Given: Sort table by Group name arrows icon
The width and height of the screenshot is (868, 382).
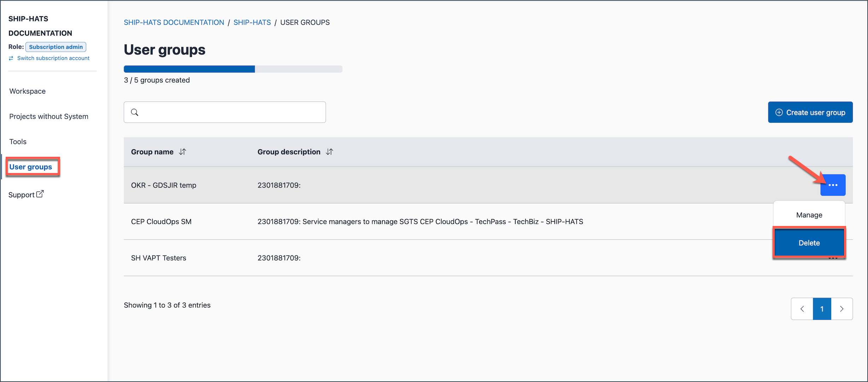Looking at the screenshot, I should click(182, 152).
